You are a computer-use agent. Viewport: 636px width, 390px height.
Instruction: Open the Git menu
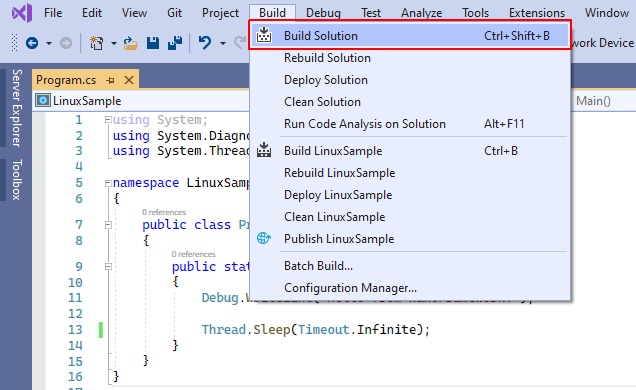(174, 13)
